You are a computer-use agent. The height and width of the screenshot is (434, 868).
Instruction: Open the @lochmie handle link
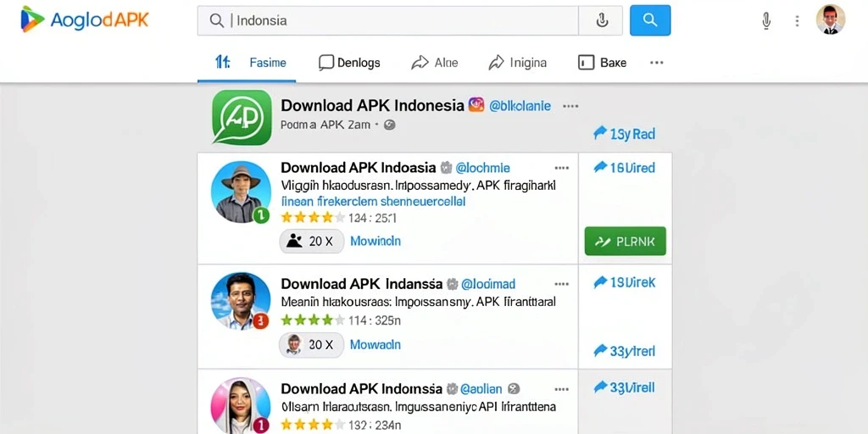point(482,168)
